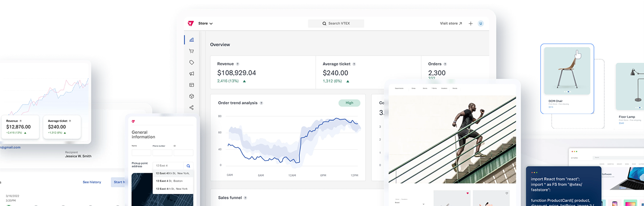Screen dimensions: 644x206
Task: Pick the '12 East 49th St, New York' suggestion
Action: (x=173, y=173)
